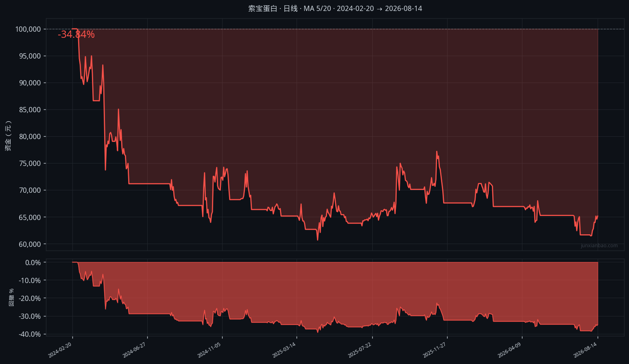
Task: Select the 2026-04-09 date tick
Action: click(510, 350)
